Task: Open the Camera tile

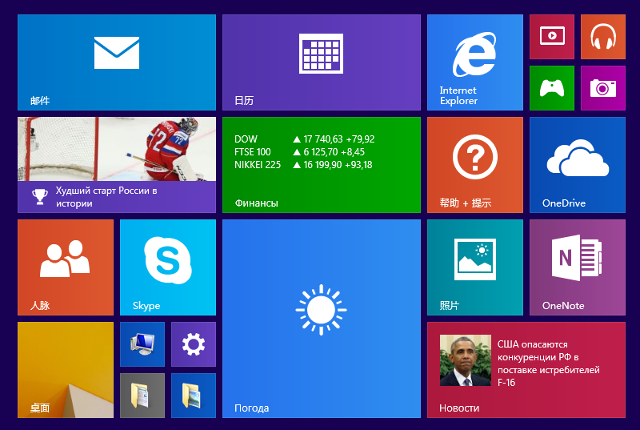Action: click(x=603, y=88)
